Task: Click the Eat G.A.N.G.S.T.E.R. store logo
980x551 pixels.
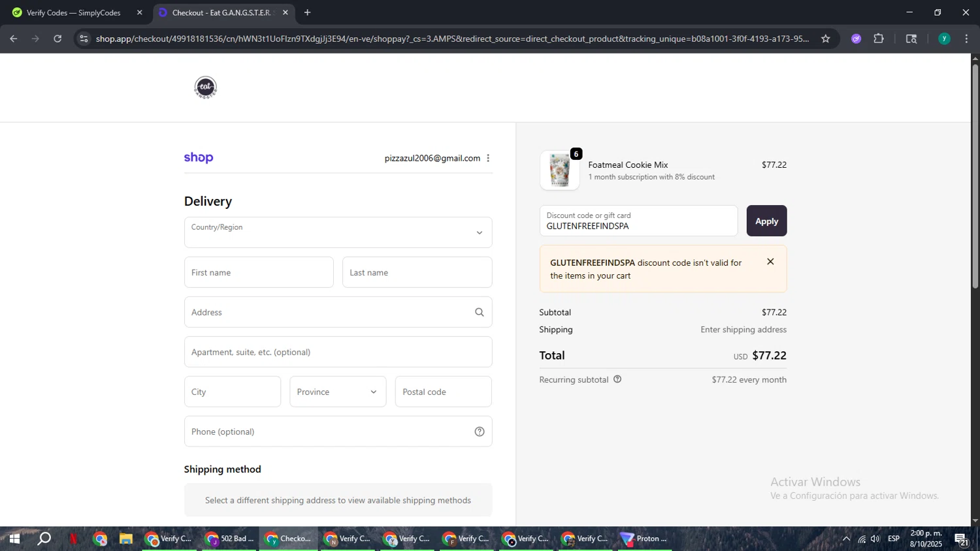Action: pyautogui.click(x=205, y=87)
